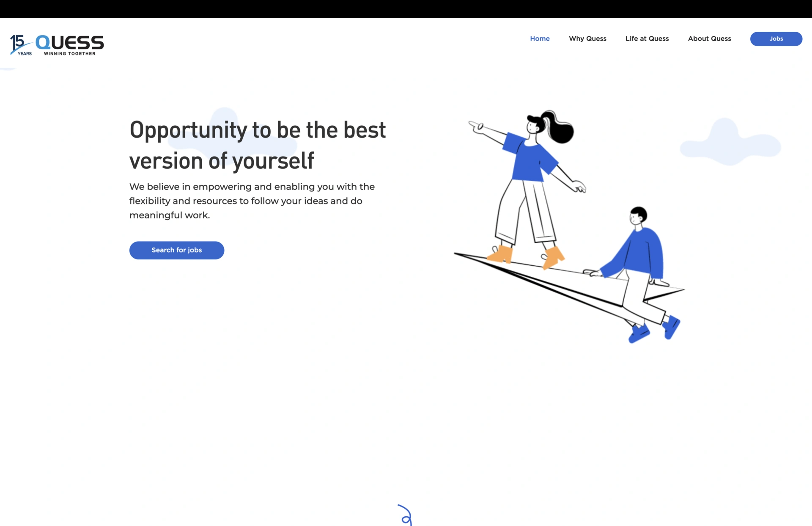Click the "We believe in empowering" paragraph
Screen dimensions: 812x526
pos(252,201)
